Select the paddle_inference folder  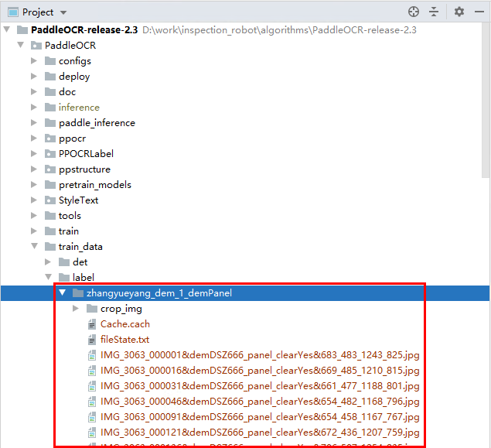[96, 123]
